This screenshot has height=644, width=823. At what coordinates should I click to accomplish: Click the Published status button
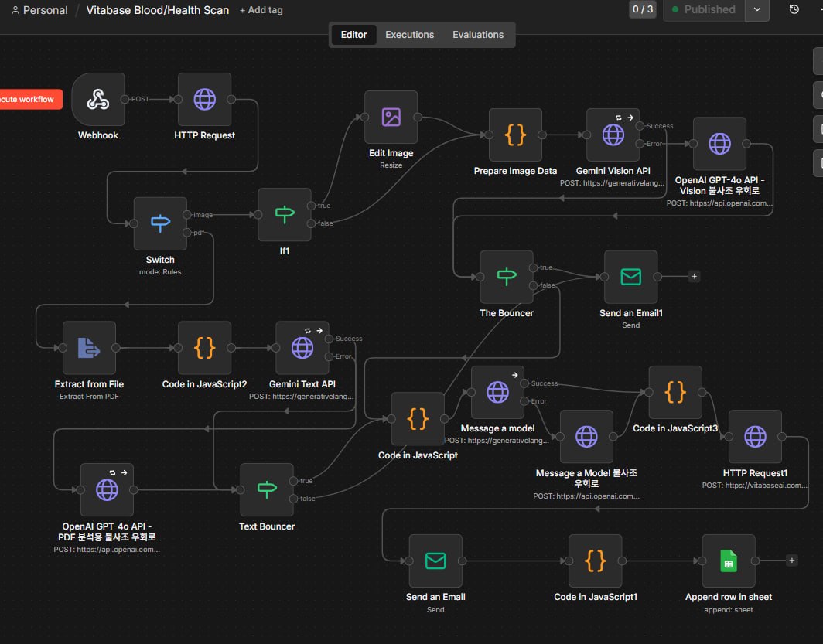click(x=704, y=9)
